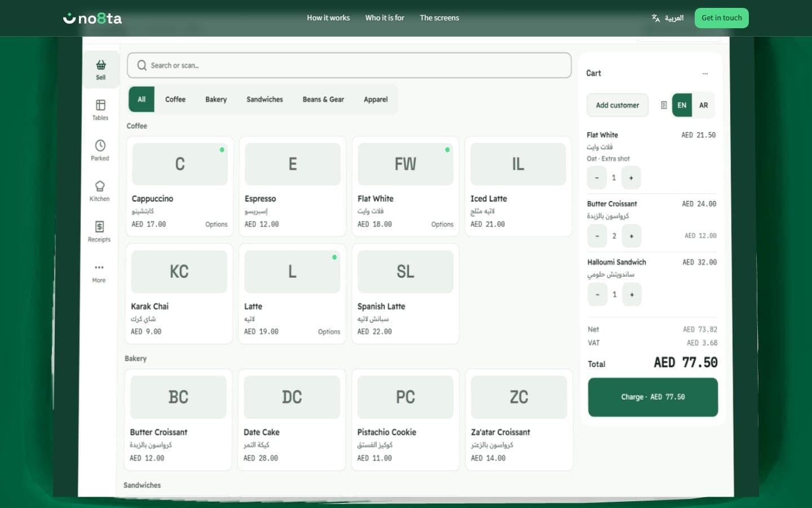Viewport: 812px width, 508px height.
Task: Select the Bakery category tab
Action: pos(216,99)
